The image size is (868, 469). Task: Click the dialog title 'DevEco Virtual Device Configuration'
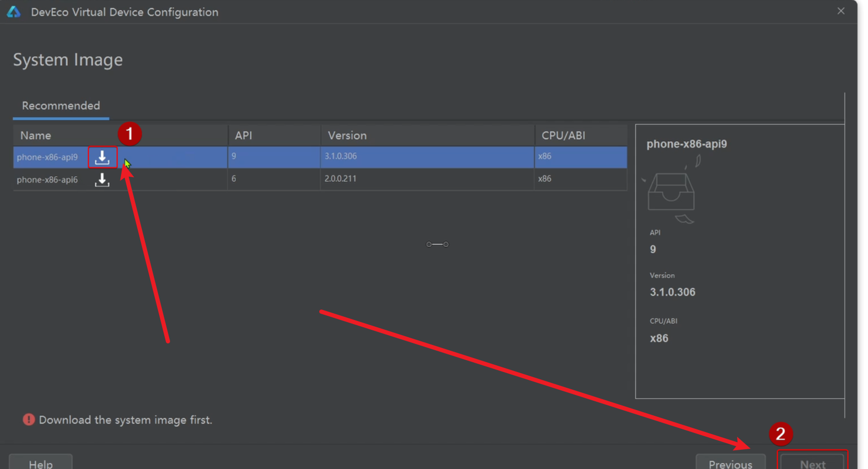125,12
